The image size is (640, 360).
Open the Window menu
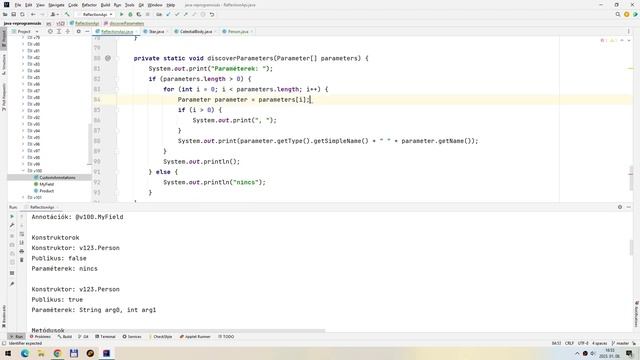[155, 5]
